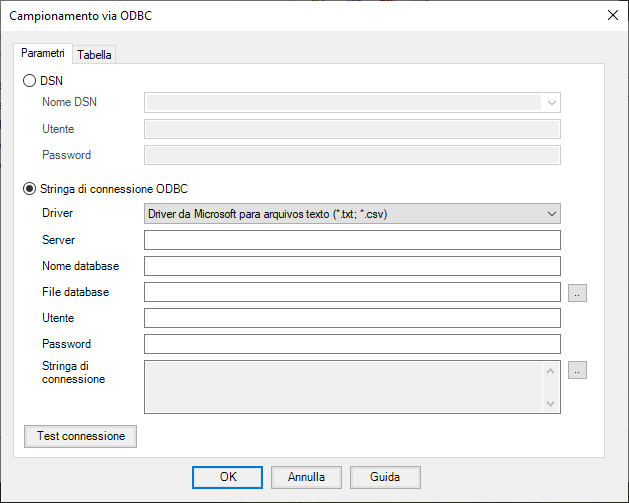This screenshot has width=629, height=503.
Task: Click Annulla to cancel
Action: coord(306,477)
